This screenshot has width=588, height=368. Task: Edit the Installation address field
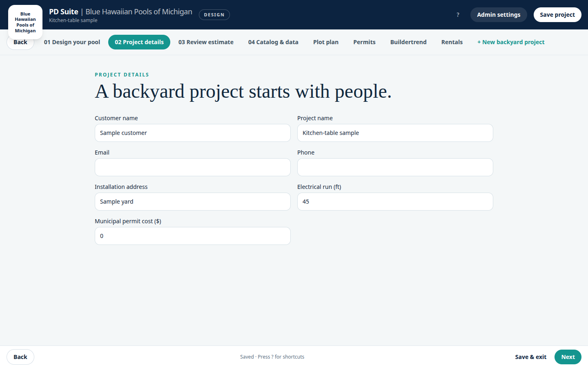(193, 202)
